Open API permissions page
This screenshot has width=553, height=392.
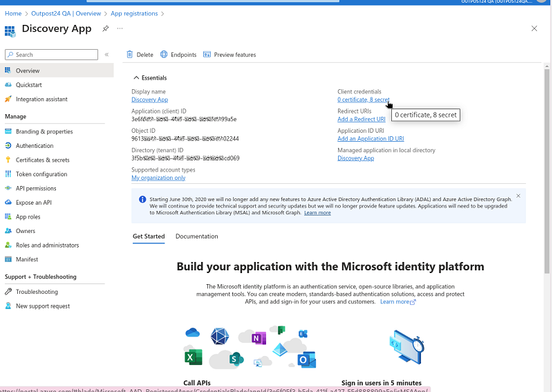tap(36, 188)
